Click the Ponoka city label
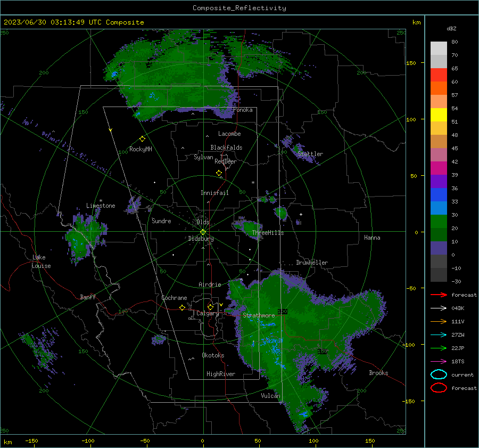 coord(243,110)
